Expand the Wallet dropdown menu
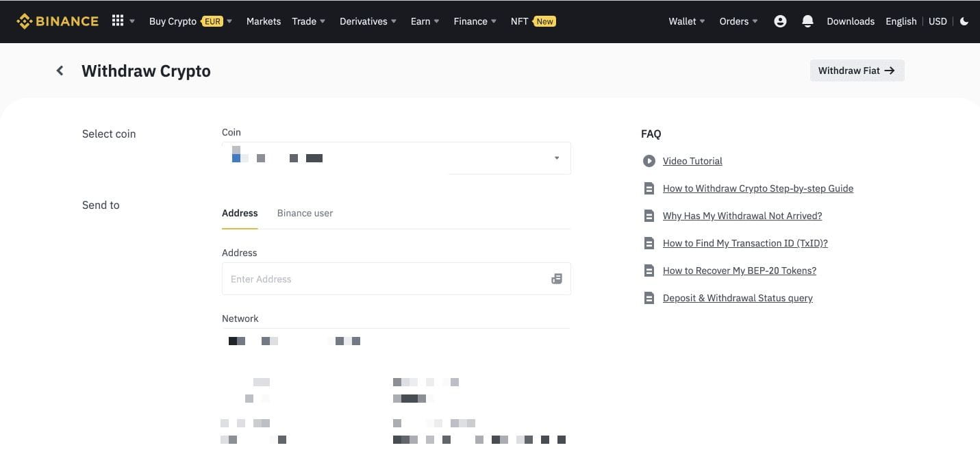Screen dimensions: 980x465 pos(687,21)
